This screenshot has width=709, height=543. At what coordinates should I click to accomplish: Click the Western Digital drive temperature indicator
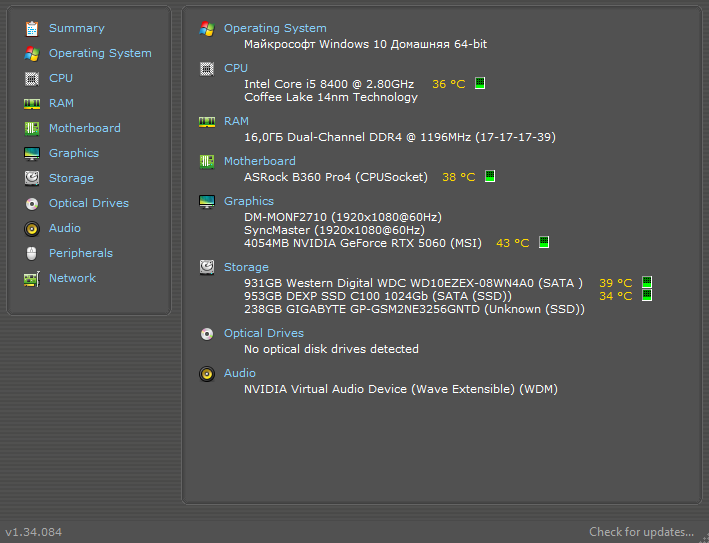tap(647, 282)
